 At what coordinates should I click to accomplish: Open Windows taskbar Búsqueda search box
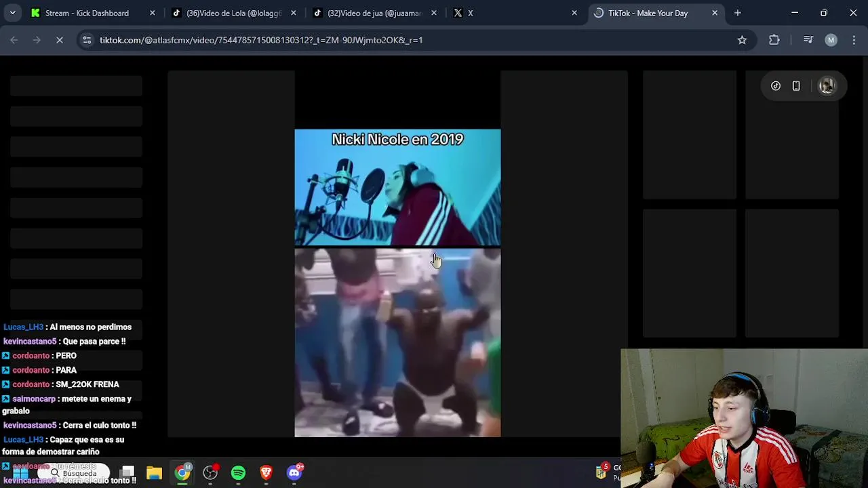pyautogui.click(x=75, y=472)
